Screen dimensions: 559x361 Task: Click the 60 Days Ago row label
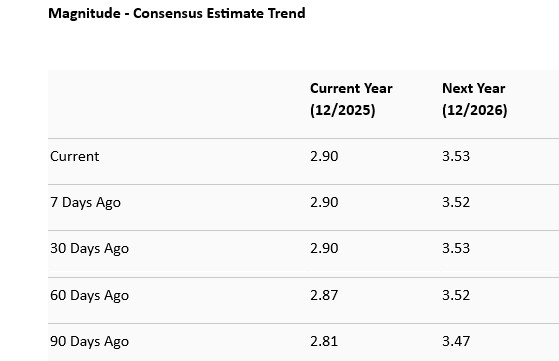coord(89,296)
